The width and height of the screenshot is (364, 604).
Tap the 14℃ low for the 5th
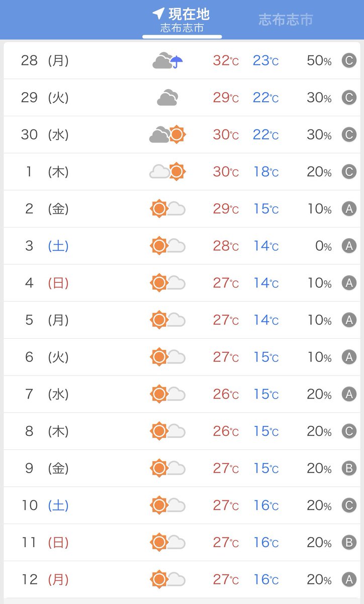265,320
